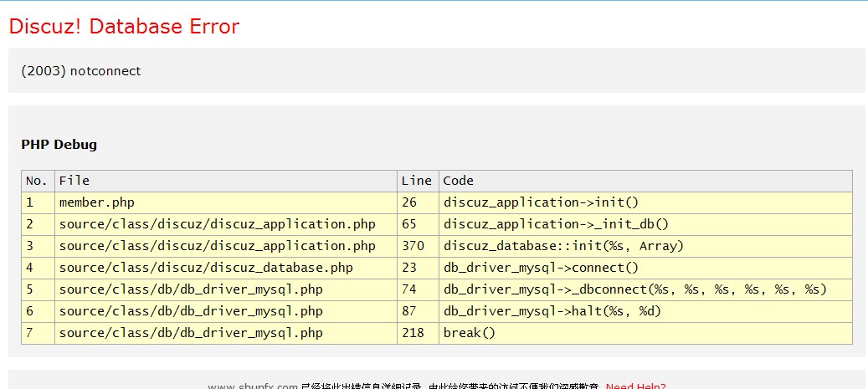Click the discuz_database::init(%s, Array) cell
This screenshot has width=868, height=389.
click(x=563, y=246)
